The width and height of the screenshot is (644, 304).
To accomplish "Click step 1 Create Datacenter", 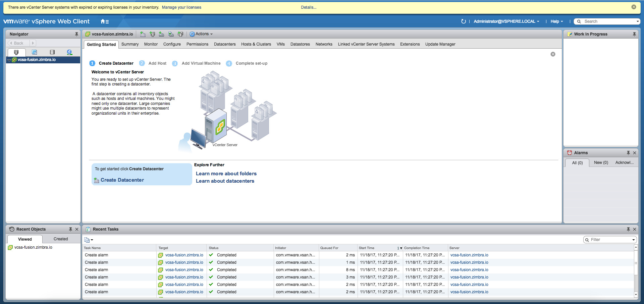I will (x=112, y=63).
